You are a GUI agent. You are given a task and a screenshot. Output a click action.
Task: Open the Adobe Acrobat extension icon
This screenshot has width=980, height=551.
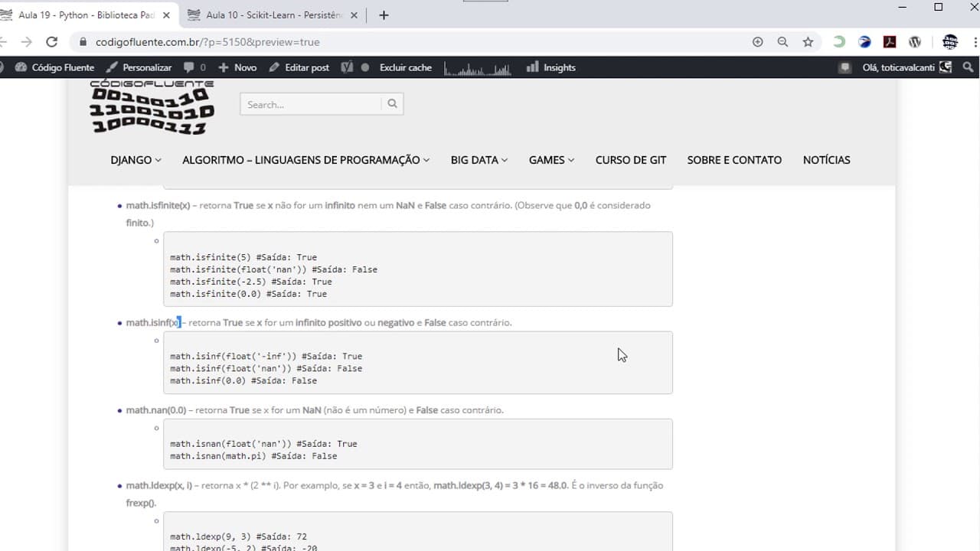pos(890,42)
